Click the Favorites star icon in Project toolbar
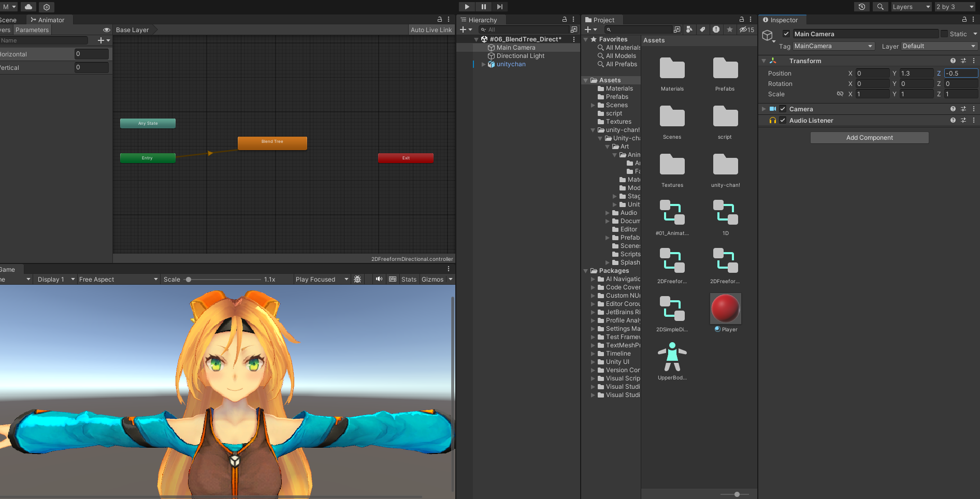The height and width of the screenshot is (499, 980). [730, 30]
